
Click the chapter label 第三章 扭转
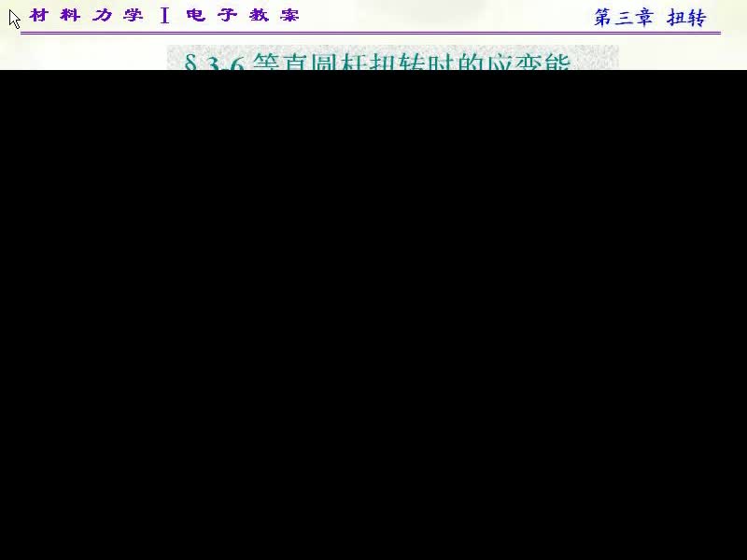(650, 18)
